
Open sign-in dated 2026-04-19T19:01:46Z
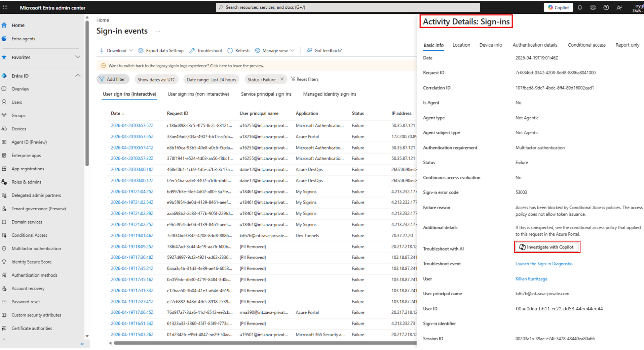pos(132,235)
